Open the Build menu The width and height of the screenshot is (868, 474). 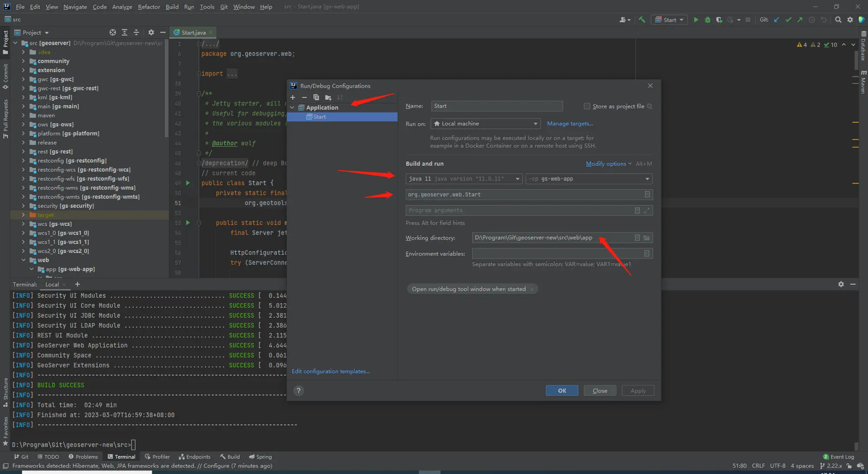[x=172, y=7]
